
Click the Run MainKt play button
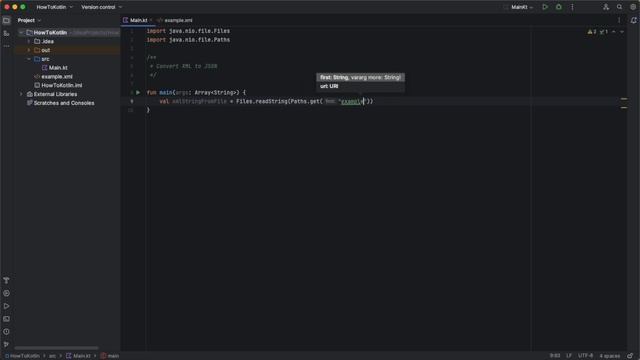[545, 7]
